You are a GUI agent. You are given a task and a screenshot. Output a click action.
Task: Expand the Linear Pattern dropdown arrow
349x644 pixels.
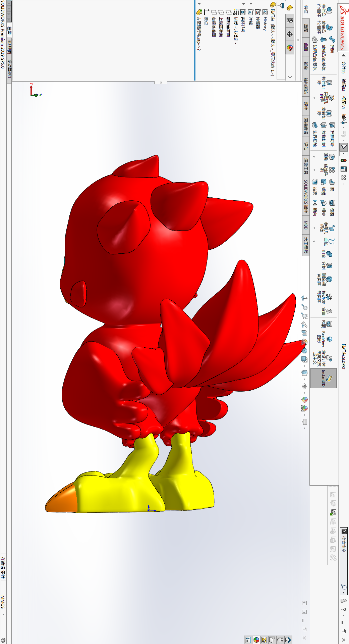click(x=314, y=170)
